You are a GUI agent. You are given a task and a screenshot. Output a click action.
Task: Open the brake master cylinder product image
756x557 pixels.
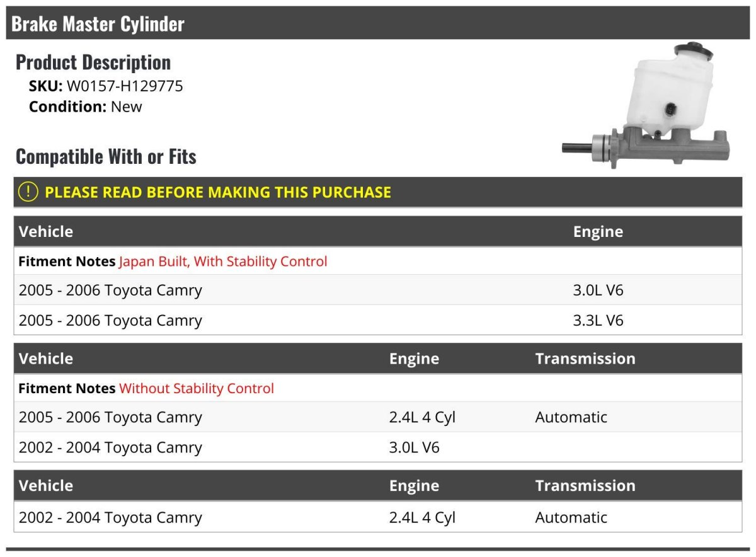646,105
